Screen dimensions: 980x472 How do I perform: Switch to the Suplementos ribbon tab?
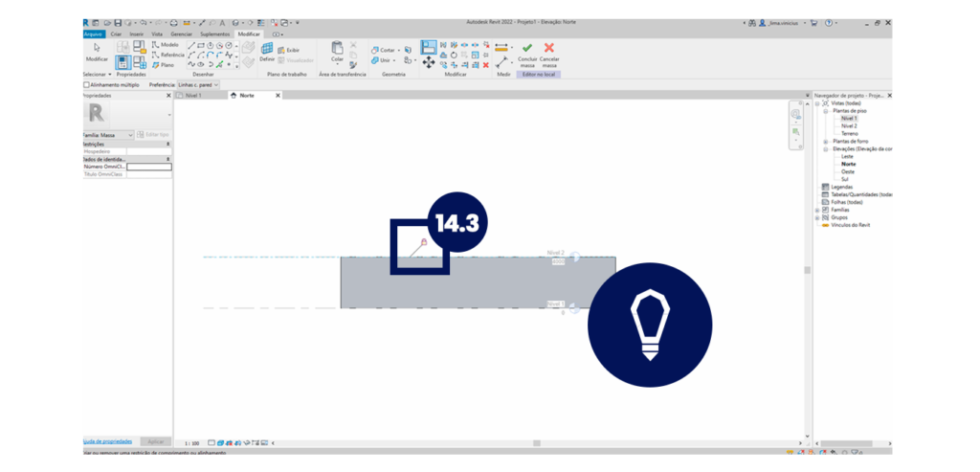pos(215,34)
